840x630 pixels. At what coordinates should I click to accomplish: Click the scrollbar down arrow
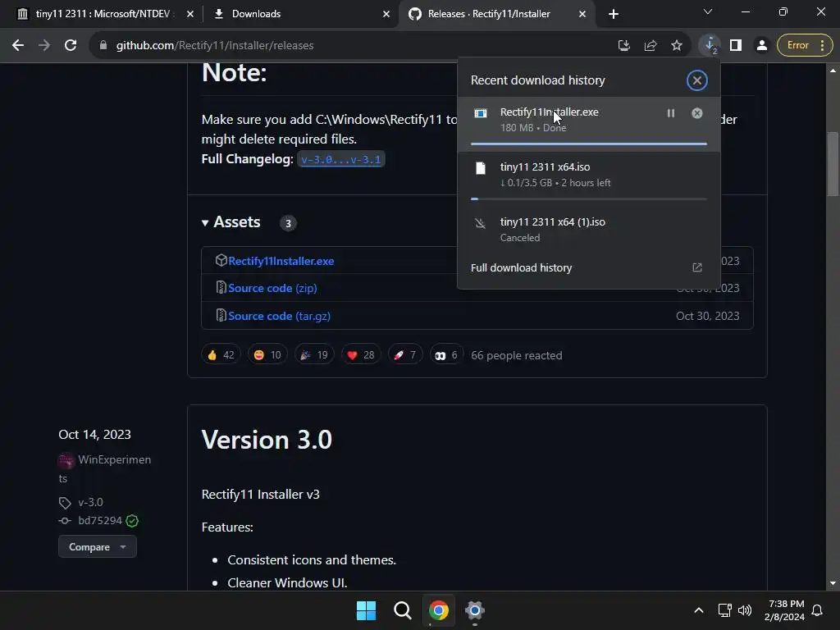click(833, 583)
